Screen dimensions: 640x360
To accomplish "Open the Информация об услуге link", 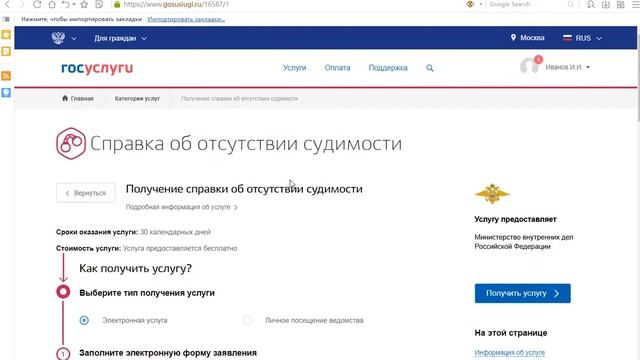I will [x=509, y=352].
